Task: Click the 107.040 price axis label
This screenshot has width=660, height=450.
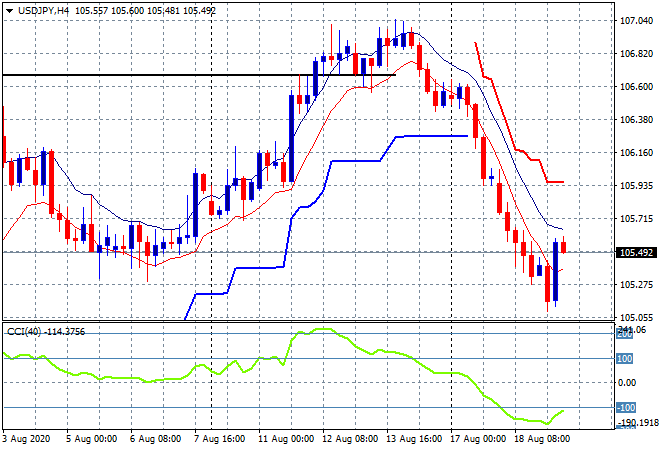Action: tap(636, 21)
